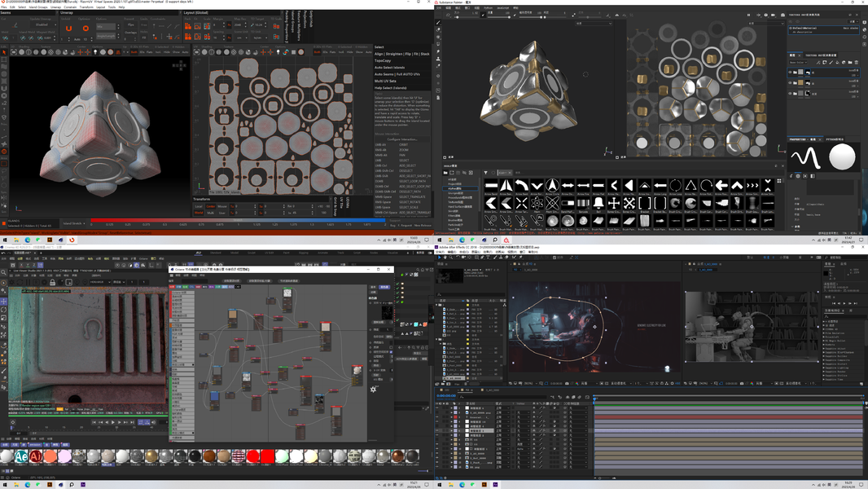Select the arrow selection tool in RizomUV
The height and width of the screenshot is (489, 868).
(x=4, y=52)
